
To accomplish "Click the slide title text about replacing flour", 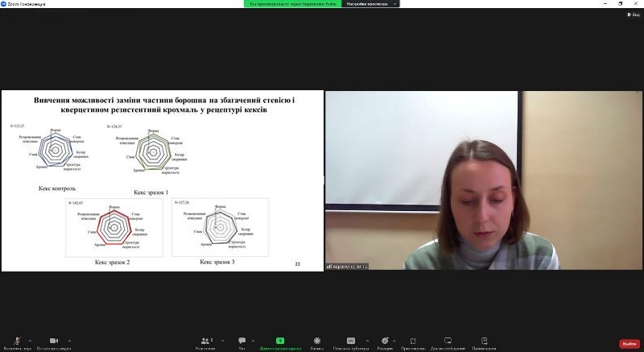I will point(164,105).
